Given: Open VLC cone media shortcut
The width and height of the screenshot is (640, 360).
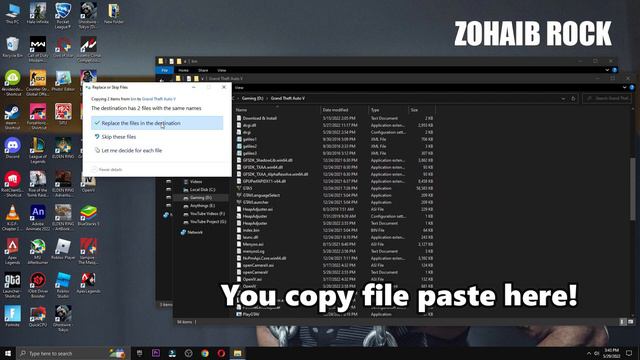Looking at the screenshot, I should click(12, 218).
